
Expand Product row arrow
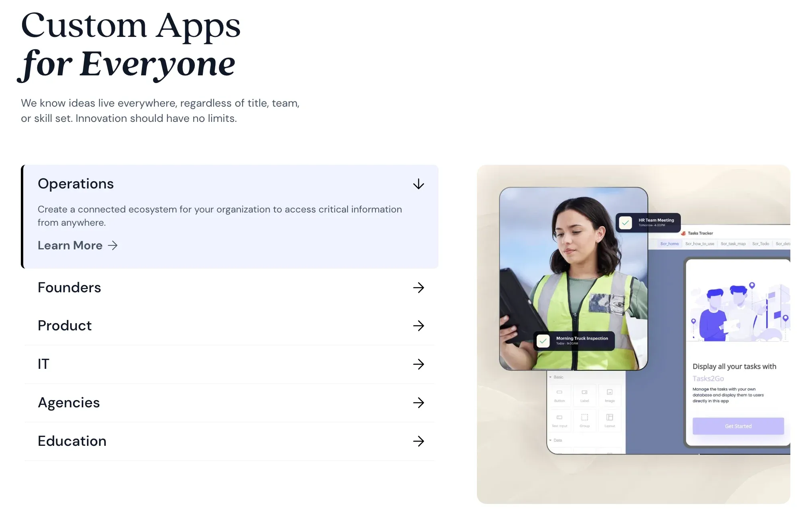418,326
